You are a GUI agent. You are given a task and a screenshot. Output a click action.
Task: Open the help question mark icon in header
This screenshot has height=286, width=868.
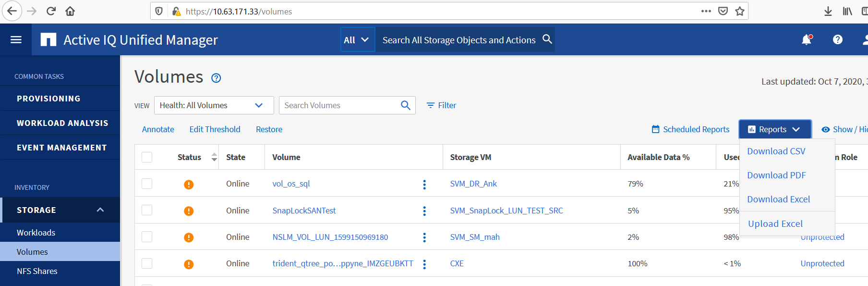tap(837, 40)
